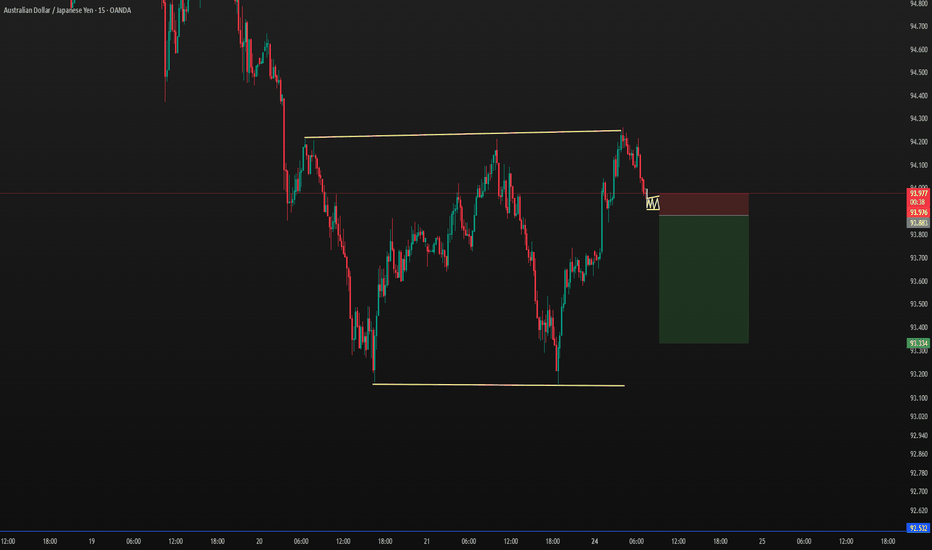Click the red 93.976 price label
Viewport: 932px width, 550px height.
pos(918,212)
